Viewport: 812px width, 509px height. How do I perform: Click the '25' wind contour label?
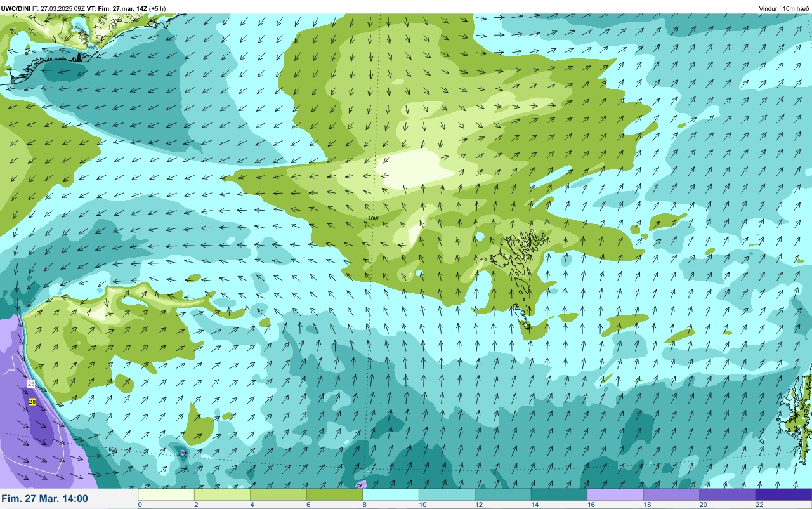pos(31,384)
